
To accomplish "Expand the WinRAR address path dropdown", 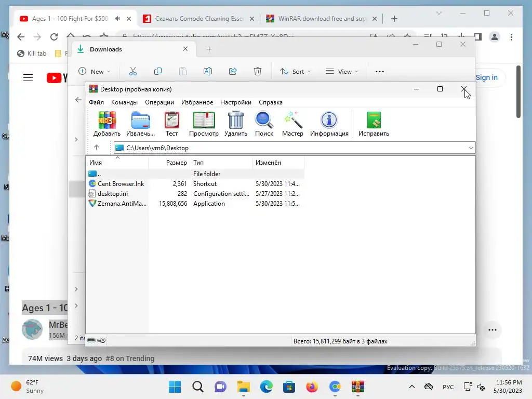I will click(x=471, y=148).
